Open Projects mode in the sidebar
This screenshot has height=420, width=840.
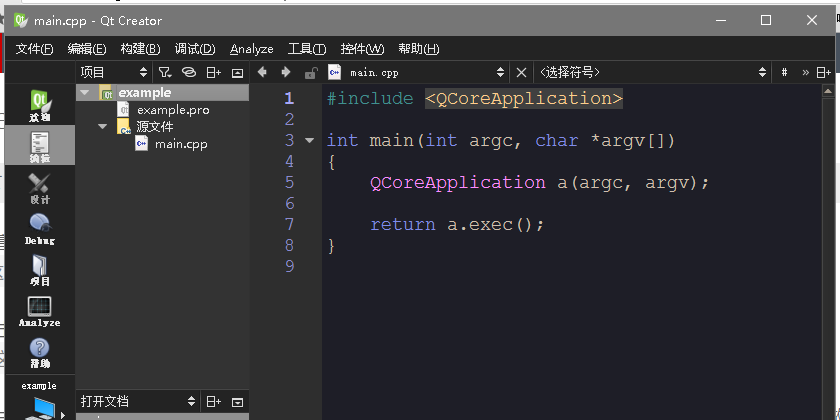[40, 269]
